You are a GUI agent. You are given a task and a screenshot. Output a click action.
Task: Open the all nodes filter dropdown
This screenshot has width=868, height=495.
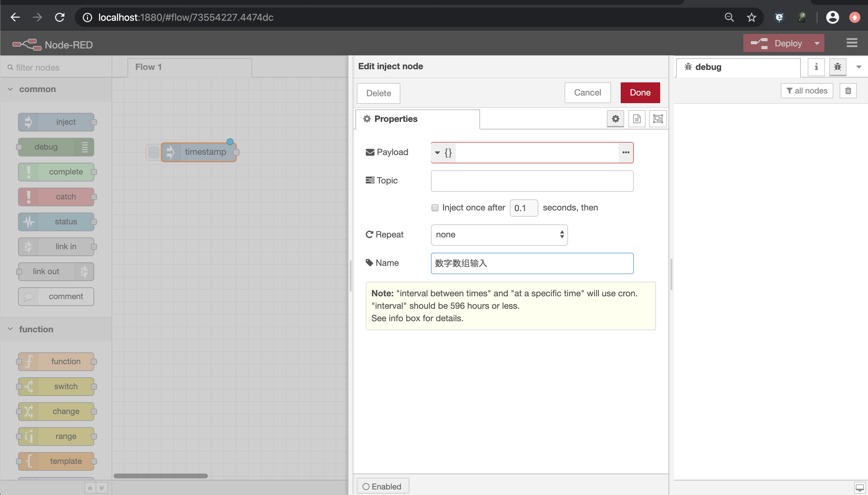click(807, 91)
